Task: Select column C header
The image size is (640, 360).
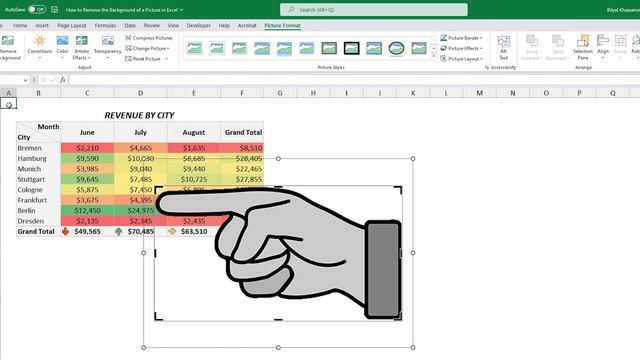Action: click(87, 93)
